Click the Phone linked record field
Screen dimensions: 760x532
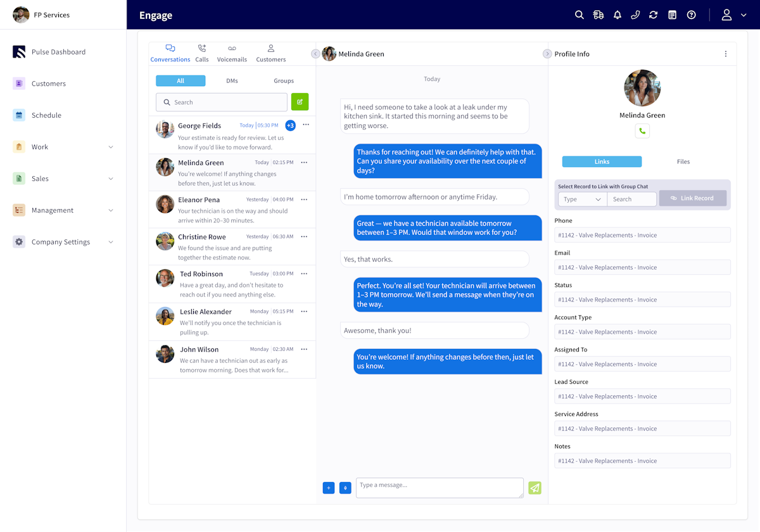(x=642, y=235)
